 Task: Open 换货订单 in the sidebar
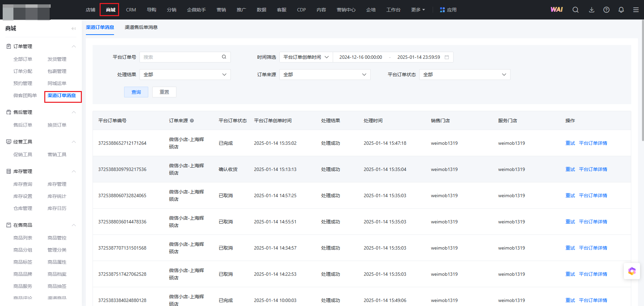[x=57, y=125]
